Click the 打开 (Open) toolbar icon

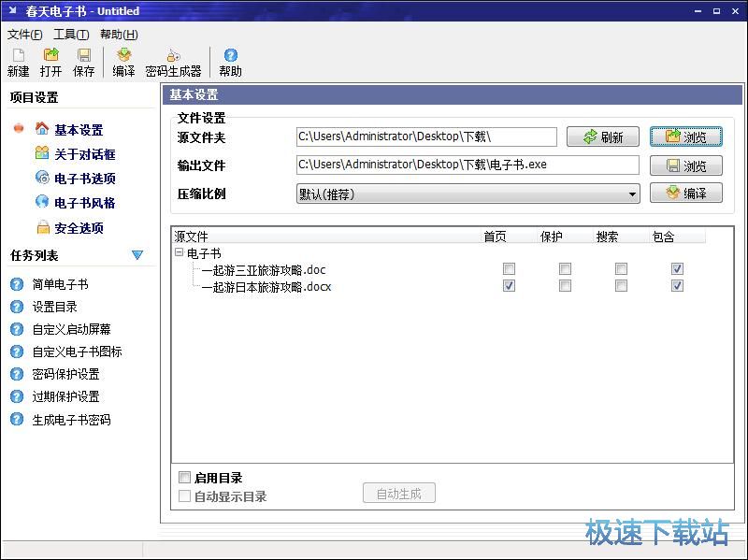tap(51, 63)
